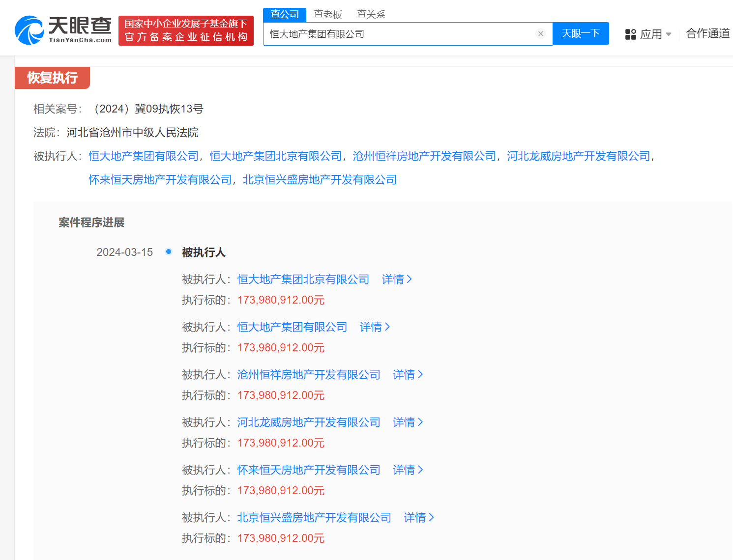The image size is (733, 560).
Task: Click the 应用 grid icon
Action: click(631, 34)
